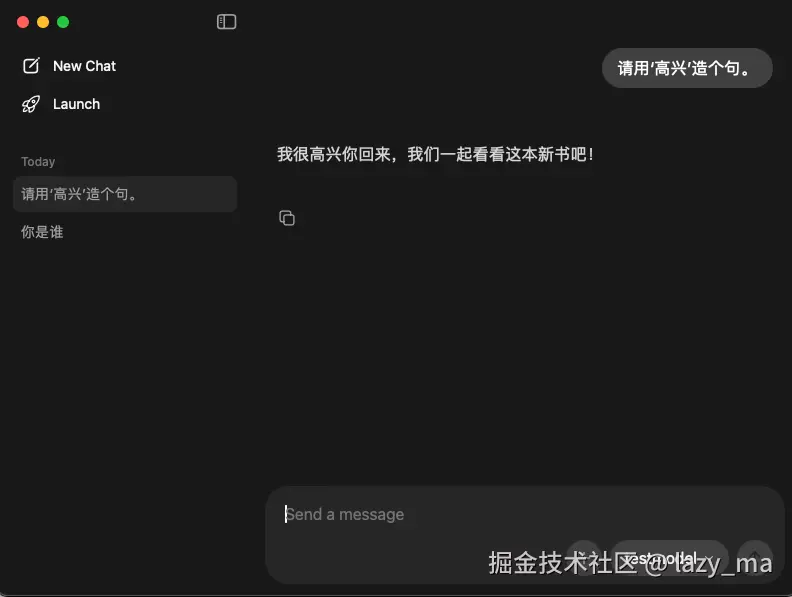Click the round attachment button left of the model selector
This screenshot has height=597, width=792.
pyautogui.click(x=583, y=558)
